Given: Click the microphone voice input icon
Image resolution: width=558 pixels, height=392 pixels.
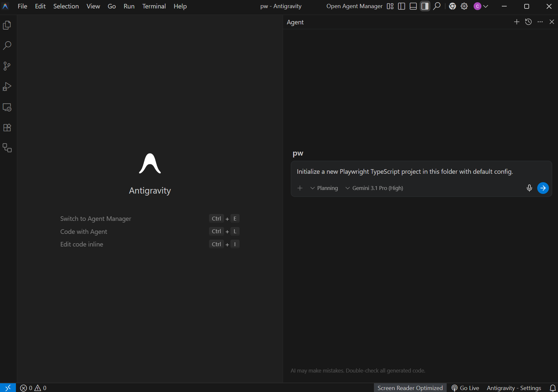Looking at the screenshot, I should (x=529, y=188).
